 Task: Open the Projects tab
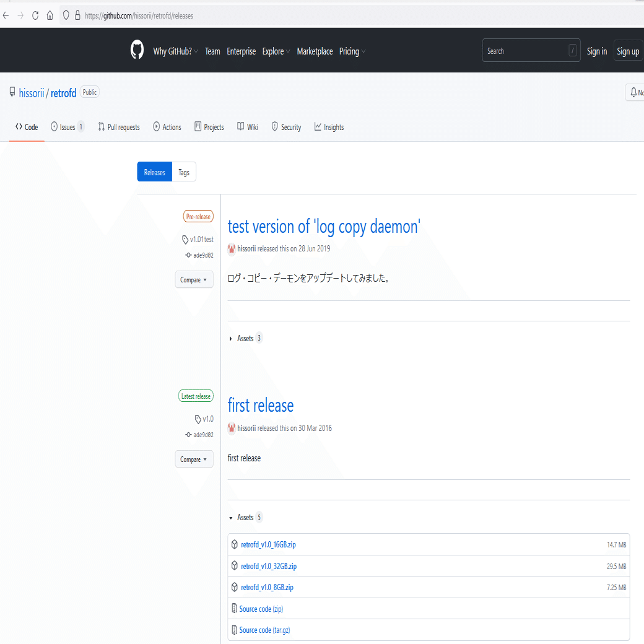(x=209, y=128)
